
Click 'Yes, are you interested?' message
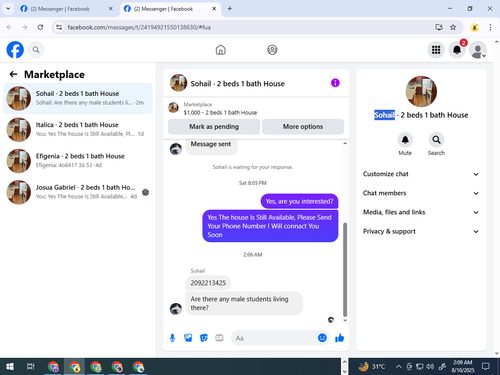pyautogui.click(x=299, y=201)
